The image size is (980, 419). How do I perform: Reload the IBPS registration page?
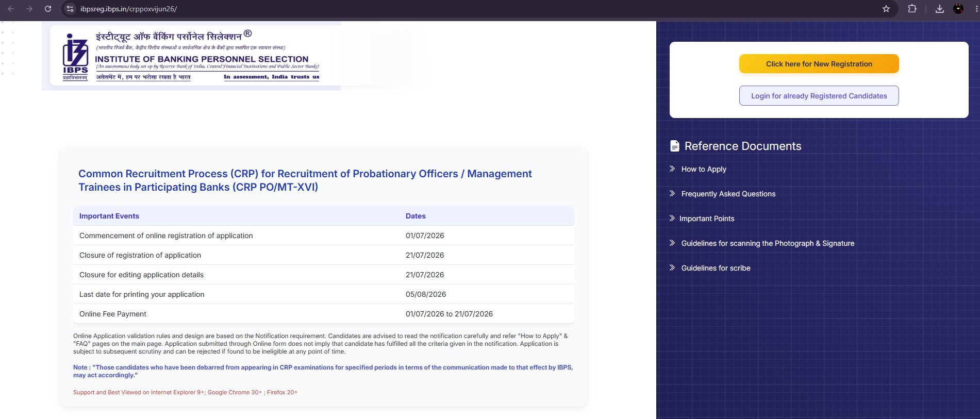(x=48, y=9)
